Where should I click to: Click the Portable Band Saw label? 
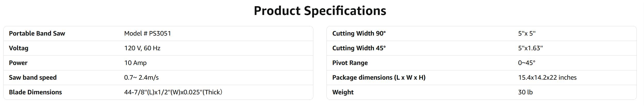pyautogui.click(x=37, y=34)
